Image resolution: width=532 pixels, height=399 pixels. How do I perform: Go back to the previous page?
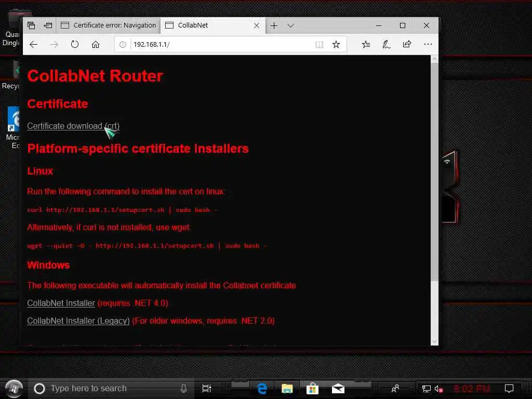tap(33, 45)
